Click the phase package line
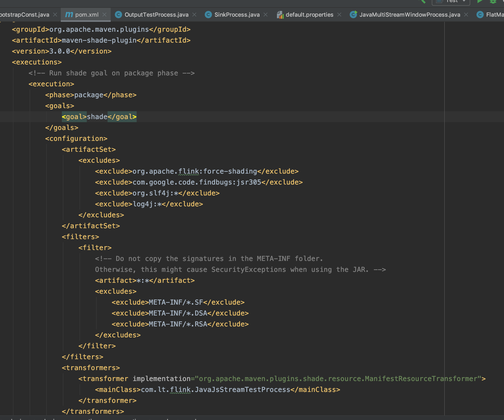 91,95
